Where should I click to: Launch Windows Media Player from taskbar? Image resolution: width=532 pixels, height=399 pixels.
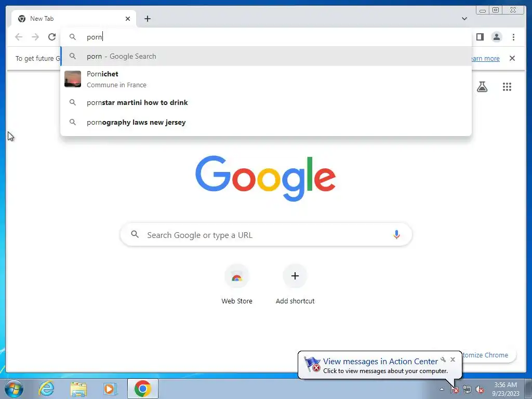(110, 389)
